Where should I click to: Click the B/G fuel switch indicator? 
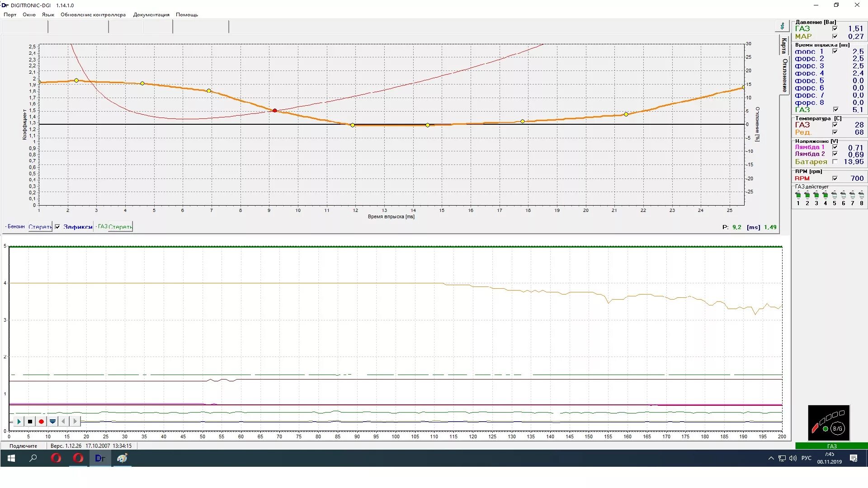pyautogui.click(x=837, y=428)
